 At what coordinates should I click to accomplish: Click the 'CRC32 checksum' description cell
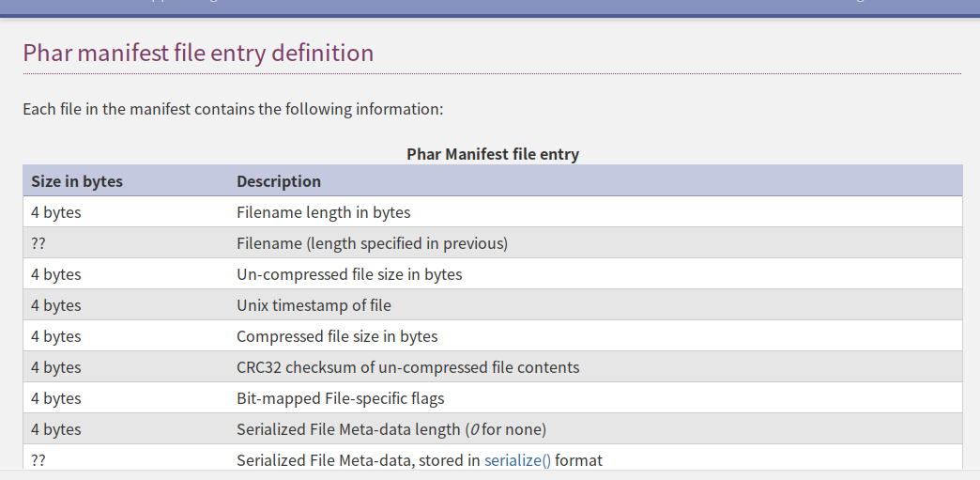407,367
